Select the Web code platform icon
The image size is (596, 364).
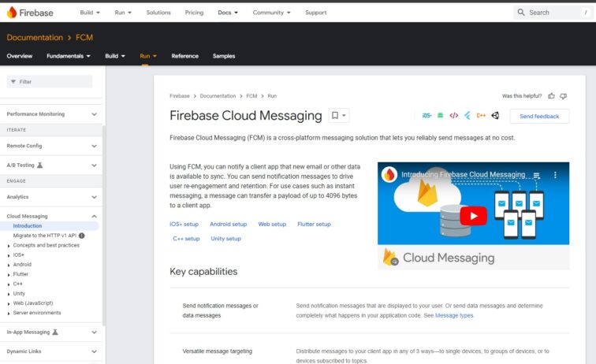[x=454, y=116]
